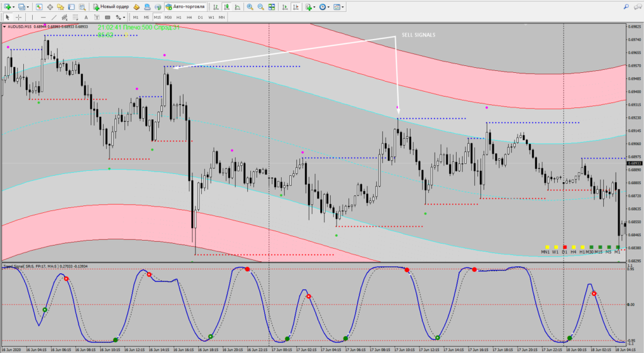Click the Новый ордер button
Viewport: 644px width, 353px height.
click(111, 7)
